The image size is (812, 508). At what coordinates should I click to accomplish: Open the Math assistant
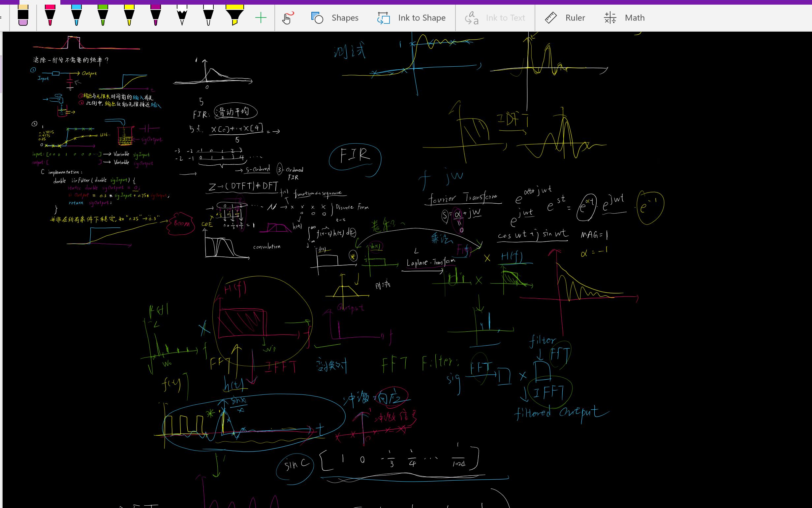click(x=635, y=18)
